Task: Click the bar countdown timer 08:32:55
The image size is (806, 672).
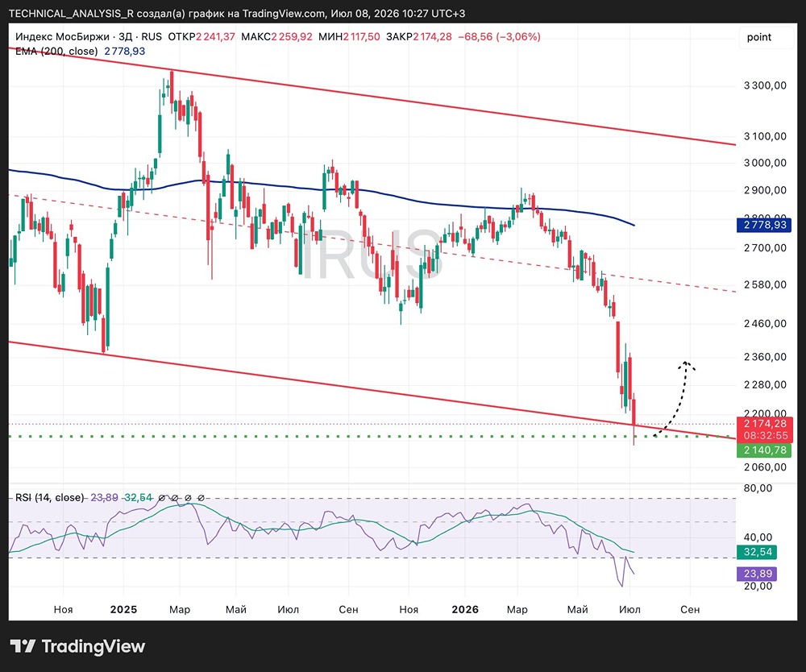Action: tap(765, 436)
